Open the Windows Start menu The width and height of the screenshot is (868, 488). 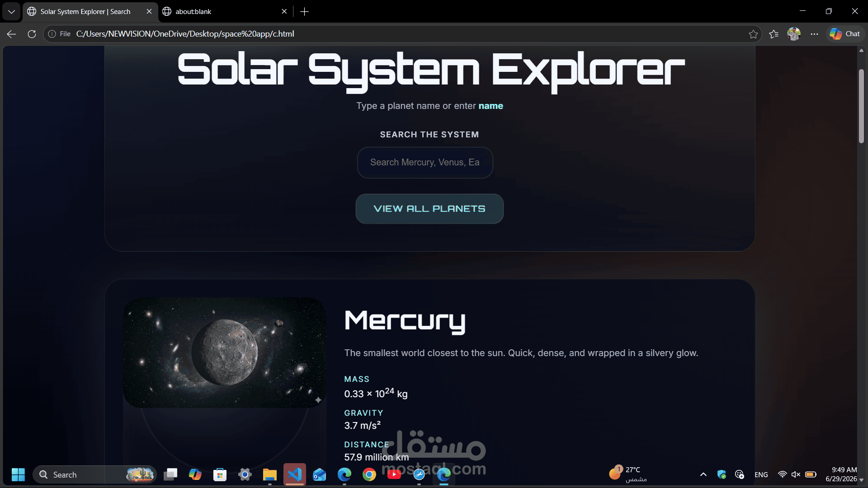[18, 474]
